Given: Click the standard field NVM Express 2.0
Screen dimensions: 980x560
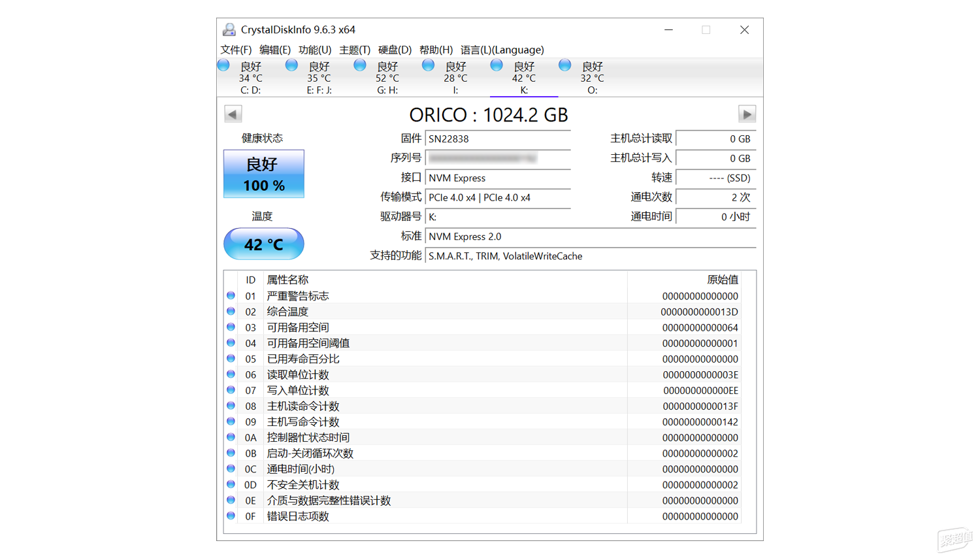Looking at the screenshot, I should click(591, 237).
